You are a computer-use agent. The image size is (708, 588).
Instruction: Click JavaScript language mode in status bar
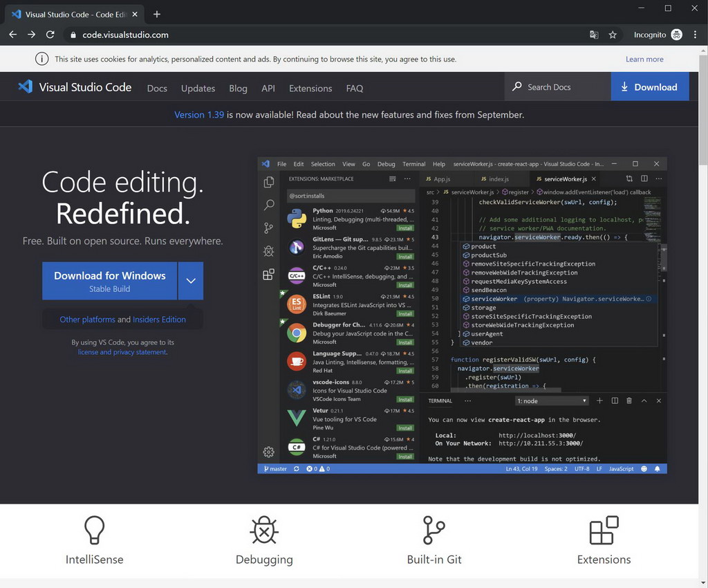(622, 469)
